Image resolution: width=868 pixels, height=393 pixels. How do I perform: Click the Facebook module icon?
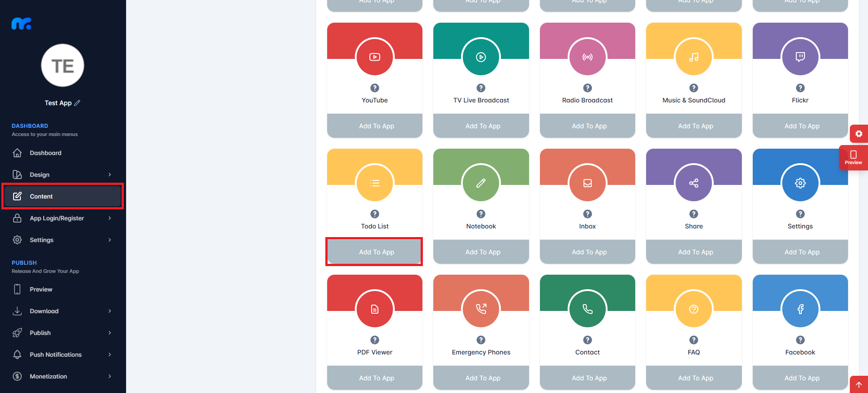[x=800, y=309]
